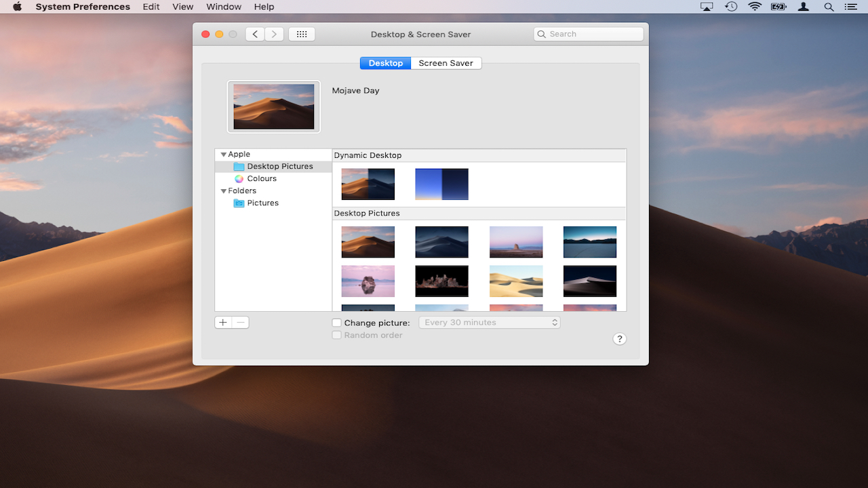Pick the orange Mojave Day dune wallpaper
Image resolution: width=868 pixels, height=488 pixels.
tap(368, 242)
